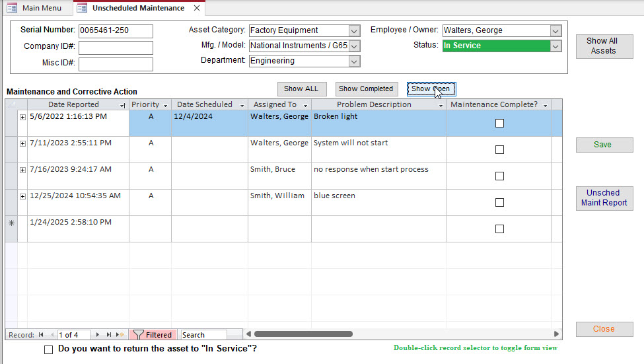Open Date Reported column filter arrow

[x=122, y=105]
